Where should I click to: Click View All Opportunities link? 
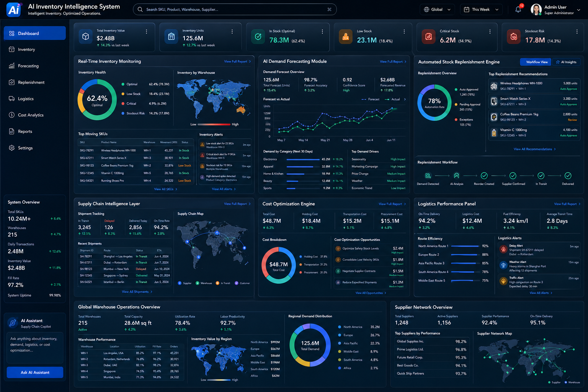point(371,293)
